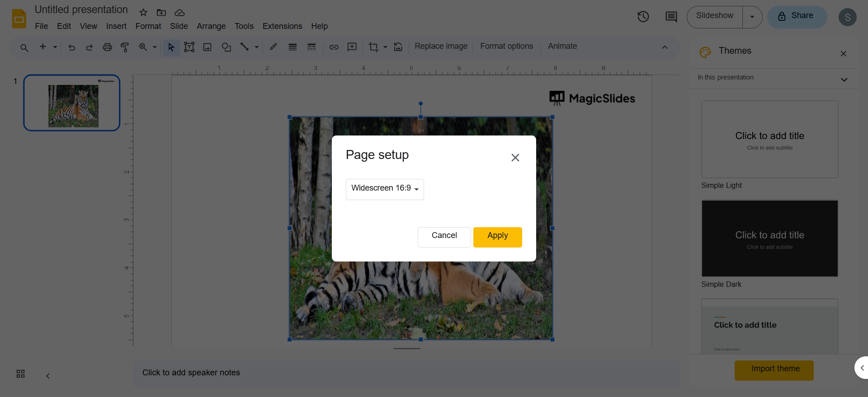This screenshot has width=868, height=397.
Task: Select the text box tool
Action: tap(189, 47)
